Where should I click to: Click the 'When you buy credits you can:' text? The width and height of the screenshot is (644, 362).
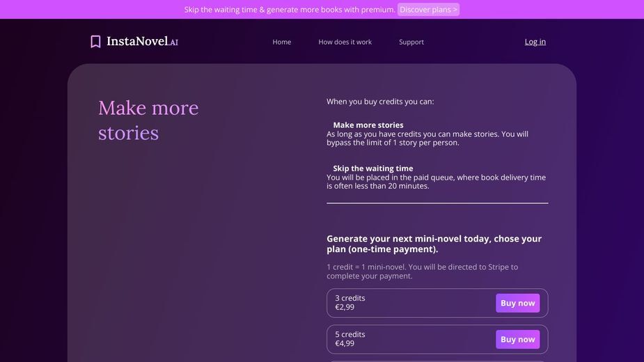380,102
